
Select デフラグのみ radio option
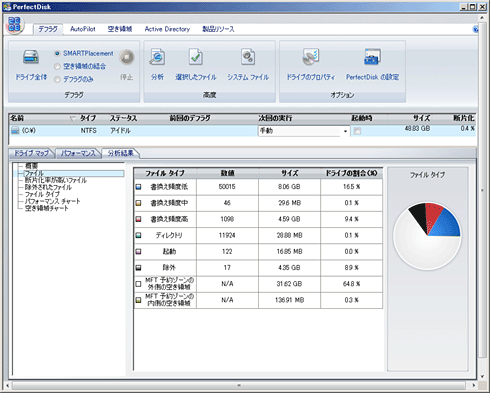coord(57,79)
